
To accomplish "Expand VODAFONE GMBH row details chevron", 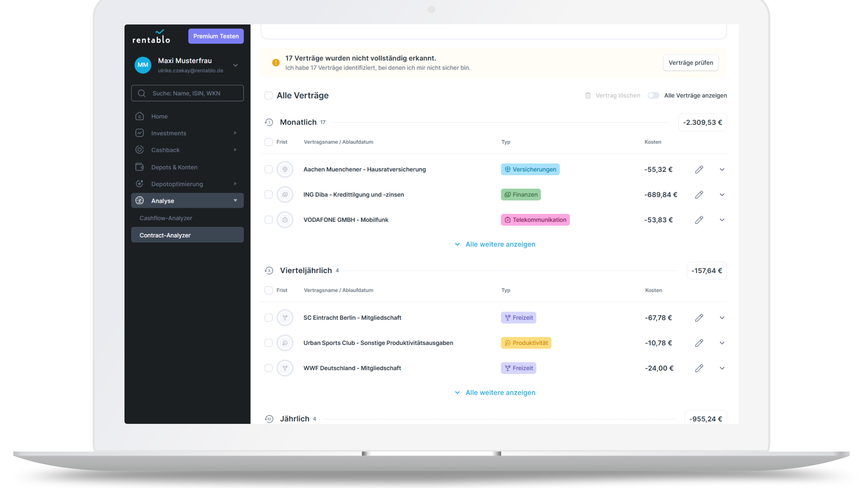I will [x=722, y=220].
